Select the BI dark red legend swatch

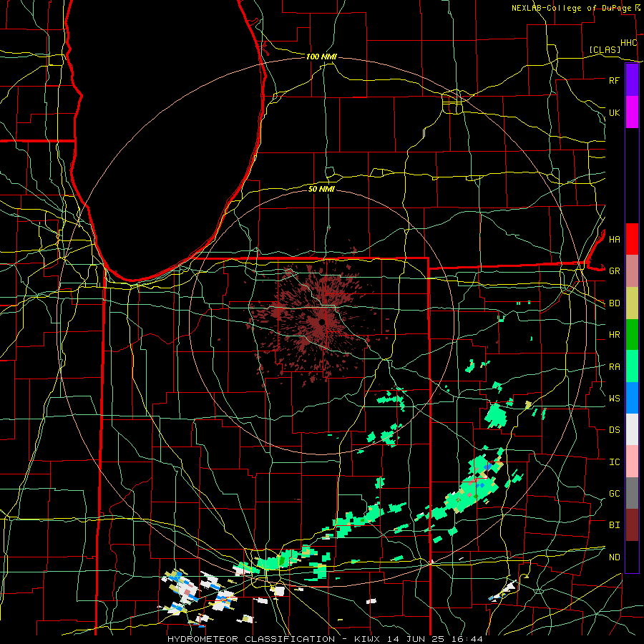tap(632, 525)
